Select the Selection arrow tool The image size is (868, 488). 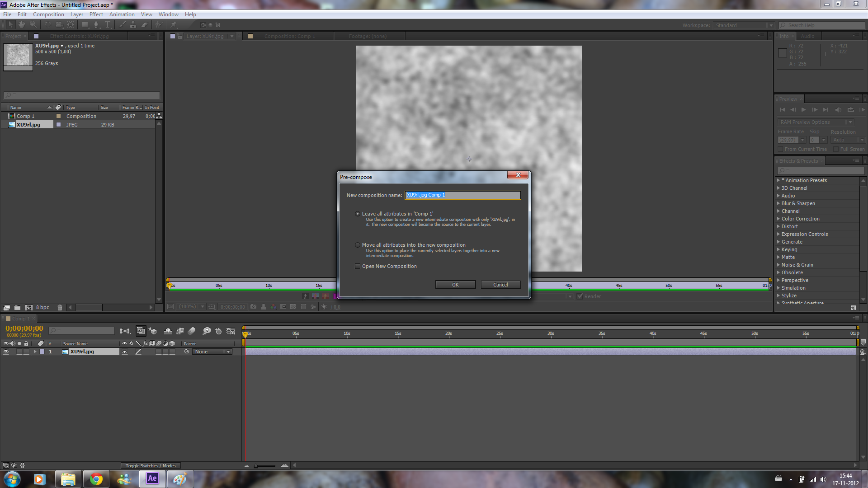[10, 25]
